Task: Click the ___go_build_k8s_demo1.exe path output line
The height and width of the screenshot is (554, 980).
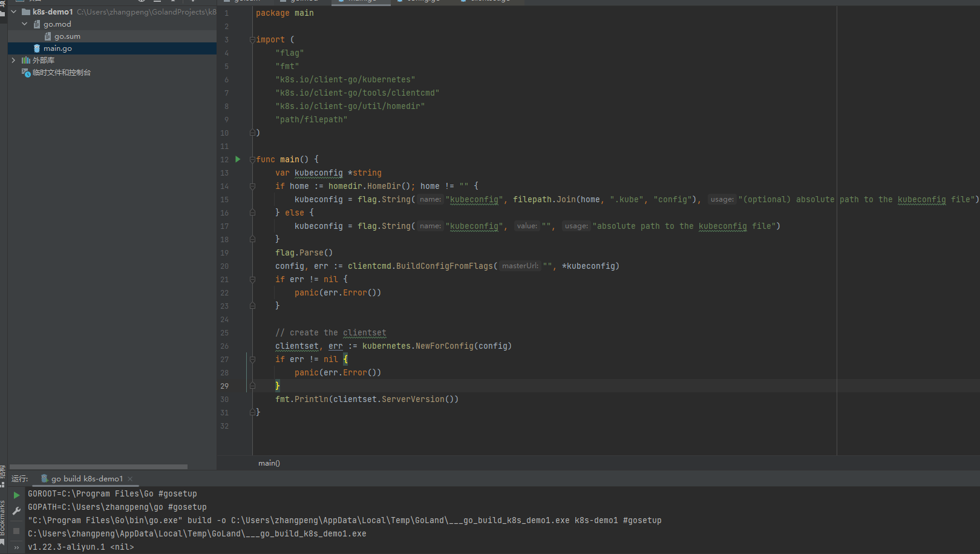Action: [197, 533]
